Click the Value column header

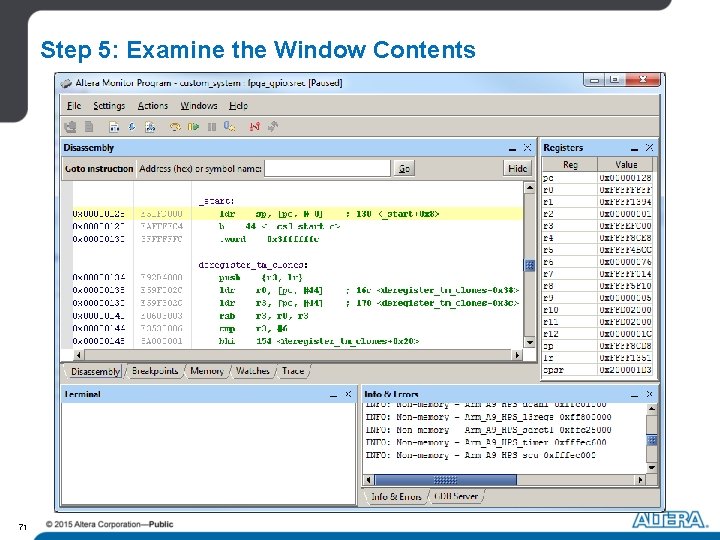[x=625, y=164]
